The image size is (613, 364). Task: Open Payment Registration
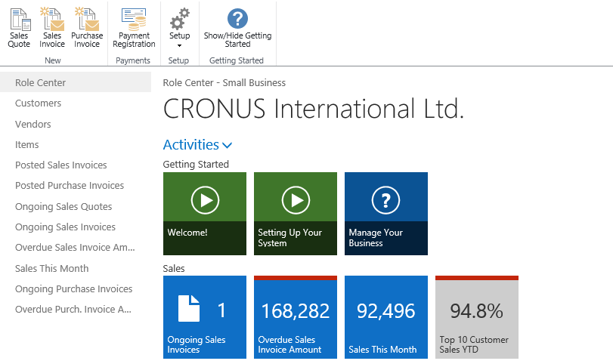(134, 28)
